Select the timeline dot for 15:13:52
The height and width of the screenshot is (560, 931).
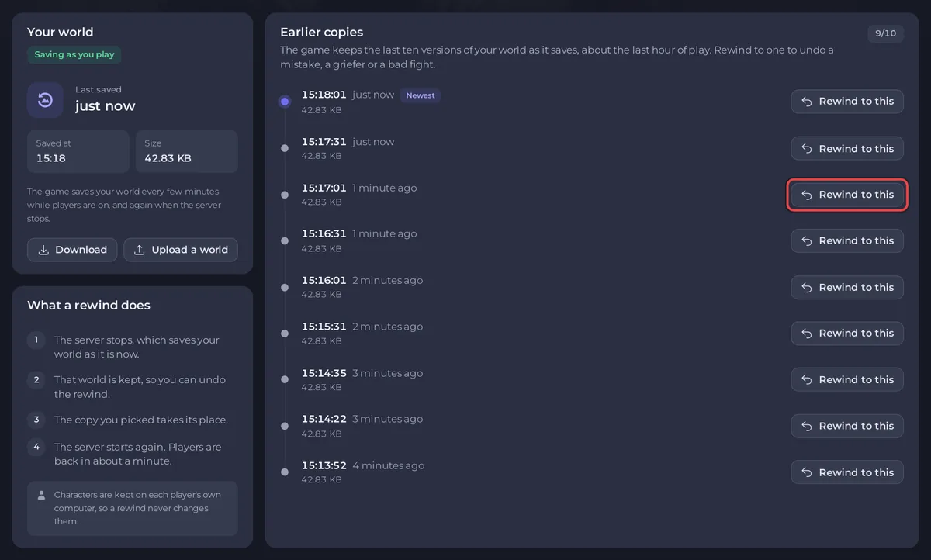285,472
